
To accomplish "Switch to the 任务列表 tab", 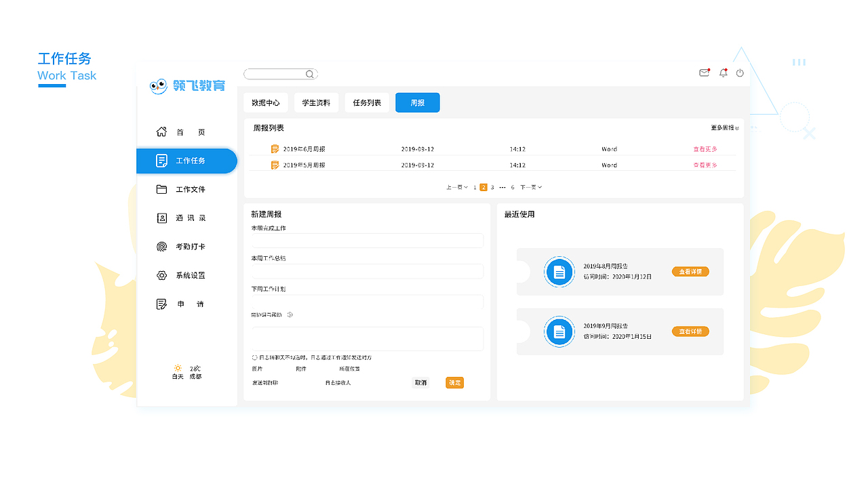I will [x=367, y=102].
